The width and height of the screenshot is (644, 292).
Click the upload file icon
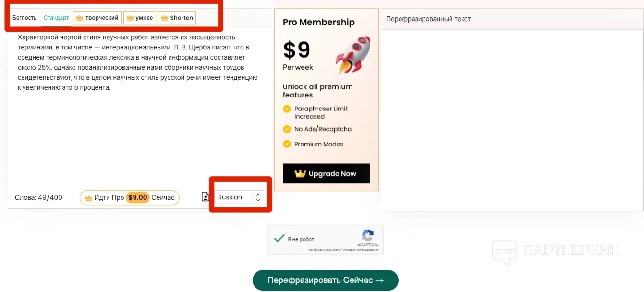pyautogui.click(x=206, y=196)
